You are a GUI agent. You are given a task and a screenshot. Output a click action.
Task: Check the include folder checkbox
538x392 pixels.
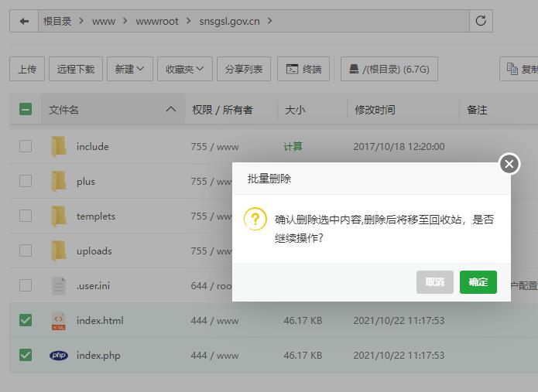[26, 146]
